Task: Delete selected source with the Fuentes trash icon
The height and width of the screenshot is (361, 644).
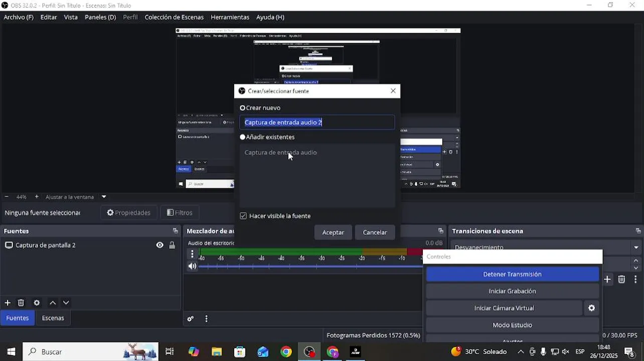Action: [21, 303]
